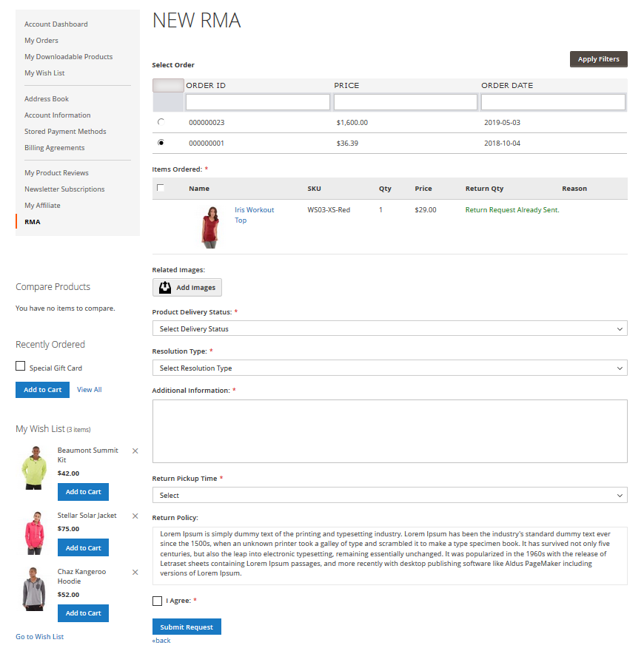
Task: Toggle the select-all items checkbox
Action: (161, 188)
